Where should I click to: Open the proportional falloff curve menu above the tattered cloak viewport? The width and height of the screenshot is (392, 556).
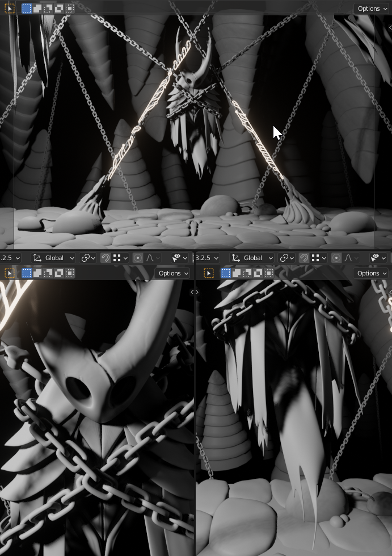tap(352, 258)
